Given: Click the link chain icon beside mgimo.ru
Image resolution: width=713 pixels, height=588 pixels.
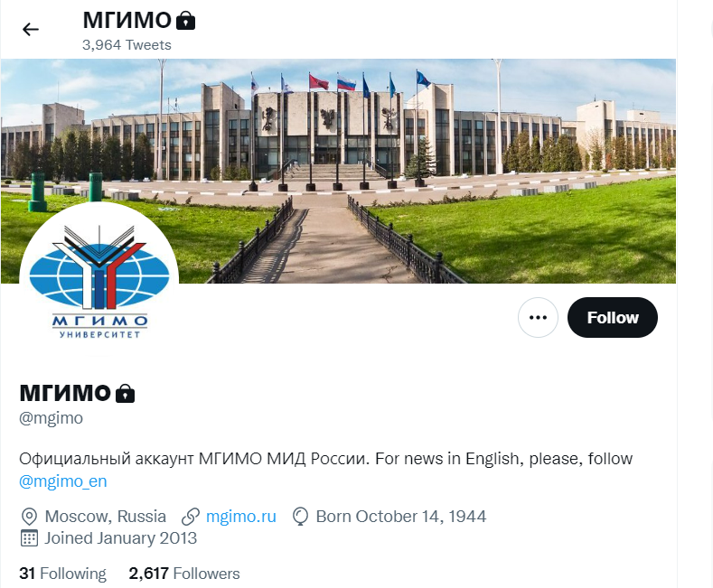Looking at the screenshot, I should pyautogui.click(x=191, y=517).
